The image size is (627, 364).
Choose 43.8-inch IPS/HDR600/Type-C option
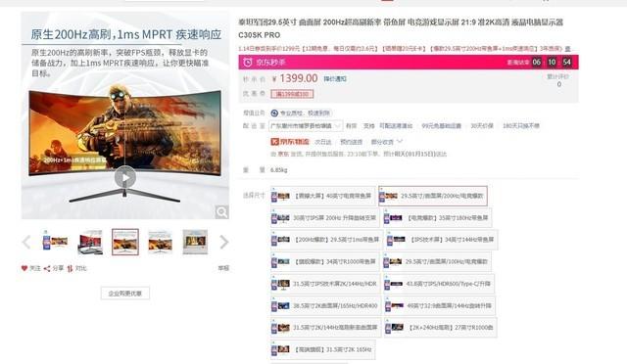tap(439, 284)
